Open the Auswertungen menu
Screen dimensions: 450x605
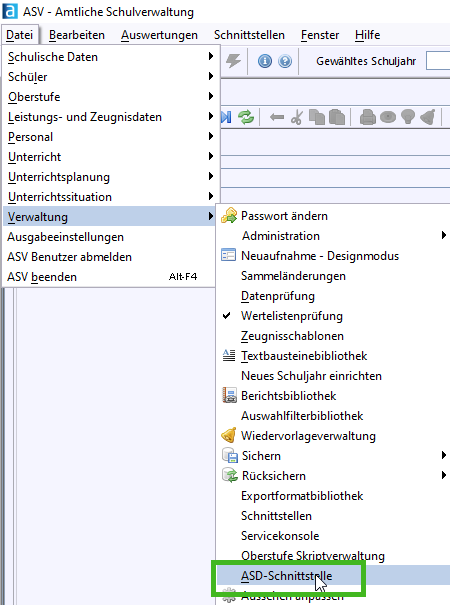point(159,35)
